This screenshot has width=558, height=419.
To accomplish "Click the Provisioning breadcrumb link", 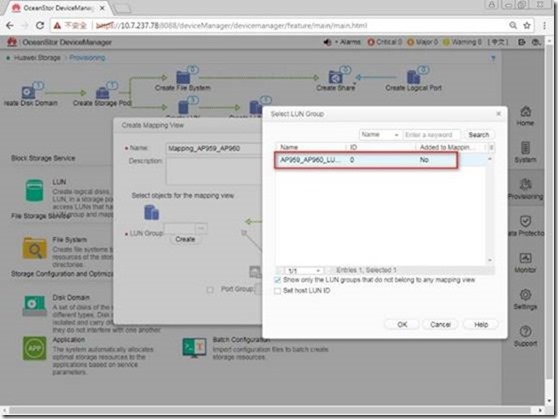I will [x=87, y=58].
